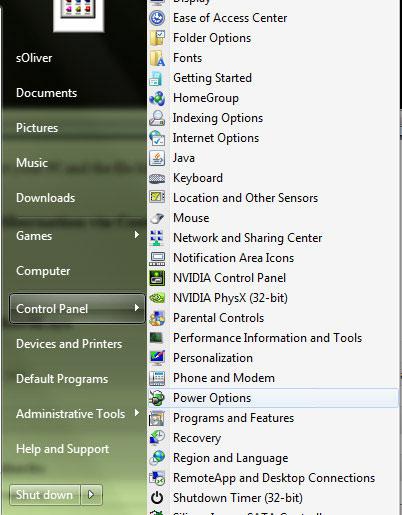Click the Ease of Access Center icon

(157, 18)
